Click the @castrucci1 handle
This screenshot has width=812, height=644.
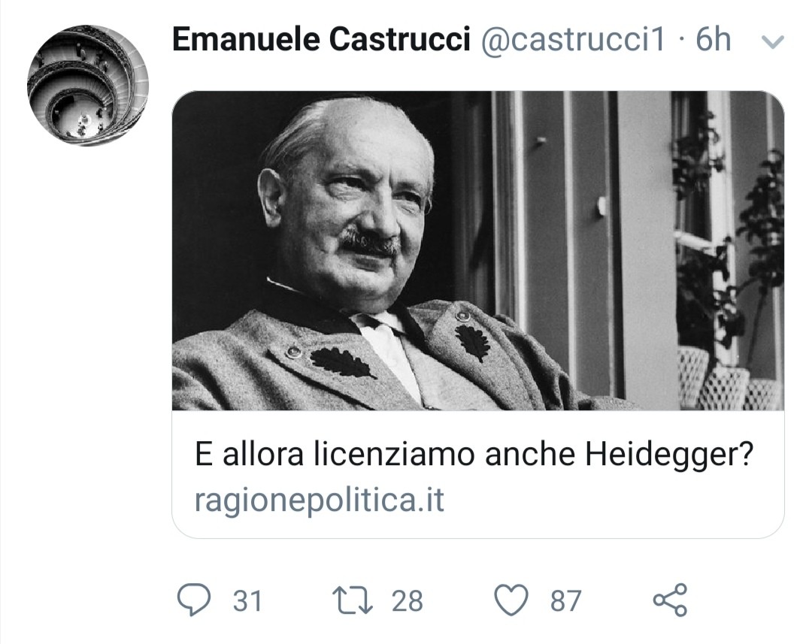(573, 39)
